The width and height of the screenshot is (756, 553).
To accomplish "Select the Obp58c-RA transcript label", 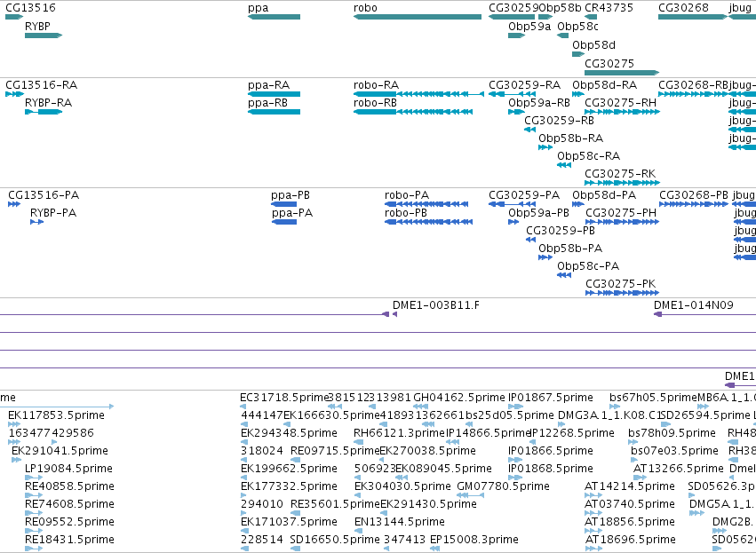I will point(589,156).
